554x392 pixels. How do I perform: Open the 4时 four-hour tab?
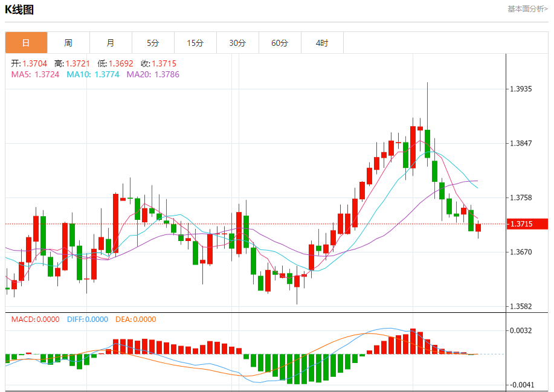click(322, 43)
